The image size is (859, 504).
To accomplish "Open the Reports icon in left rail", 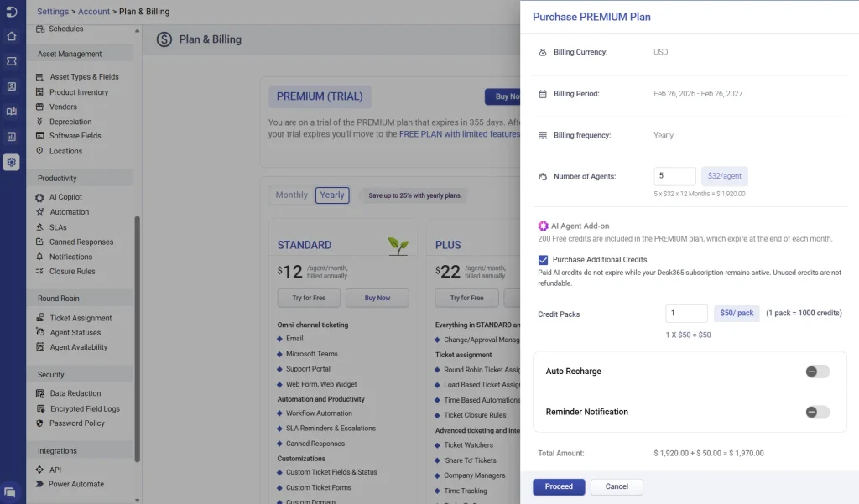I will coord(12,137).
